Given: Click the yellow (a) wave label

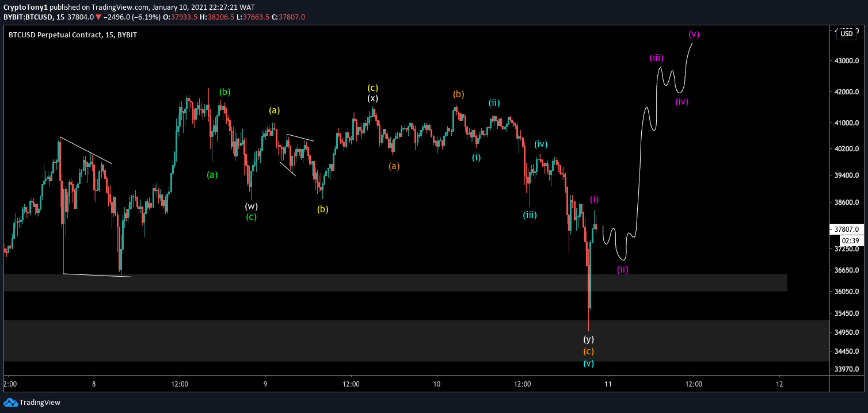Looking at the screenshot, I should (275, 110).
